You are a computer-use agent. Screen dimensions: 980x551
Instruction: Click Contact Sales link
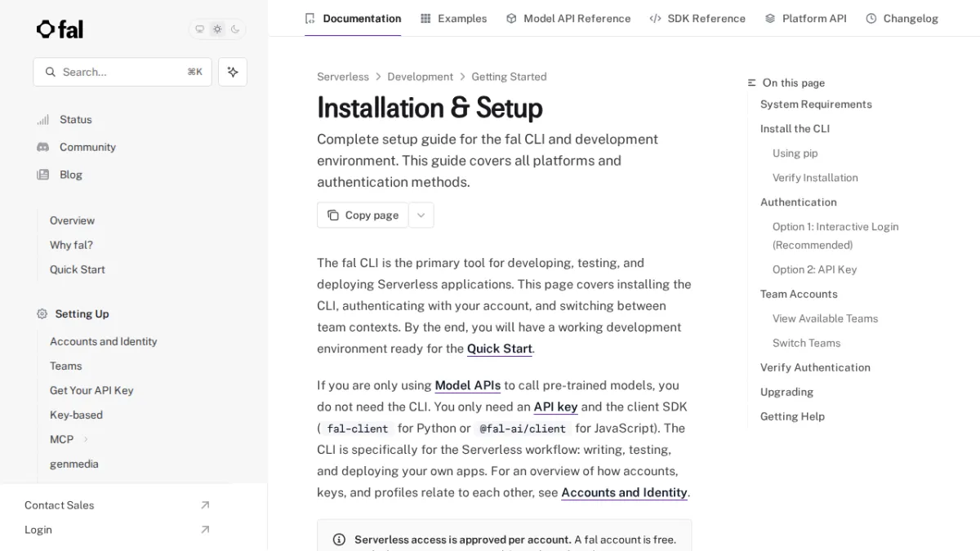59,505
